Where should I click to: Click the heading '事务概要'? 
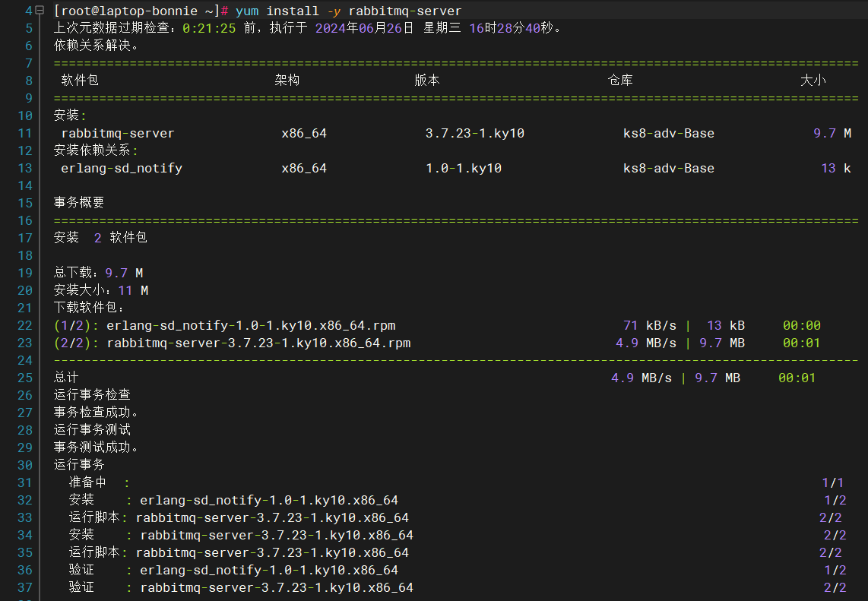pyautogui.click(x=78, y=203)
